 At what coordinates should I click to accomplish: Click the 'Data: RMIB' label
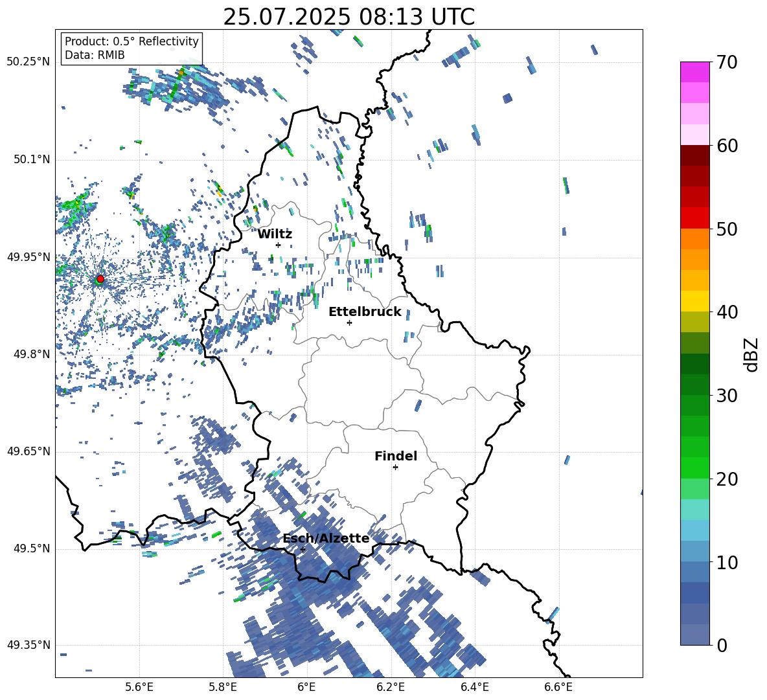coord(95,55)
